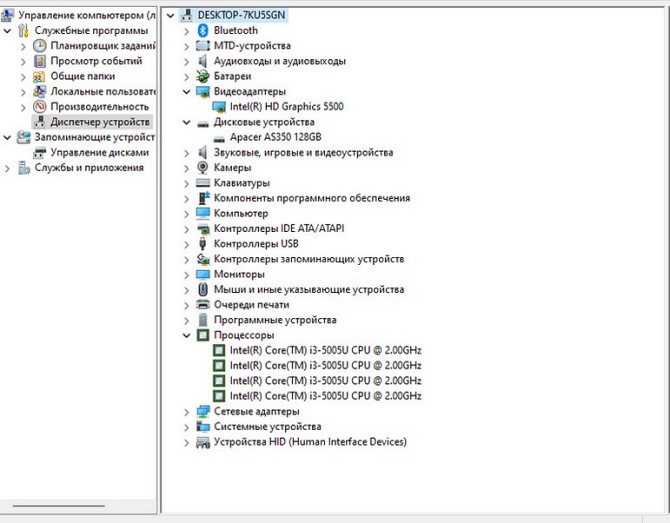The height and width of the screenshot is (523, 670).
Task: Select Диспетчер устройств in left tree
Action: point(99,122)
